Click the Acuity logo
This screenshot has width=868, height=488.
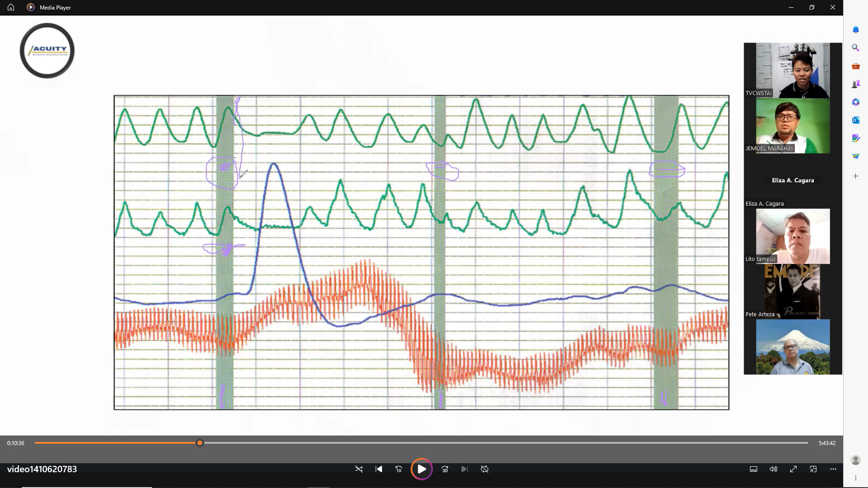(x=47, y=51)
